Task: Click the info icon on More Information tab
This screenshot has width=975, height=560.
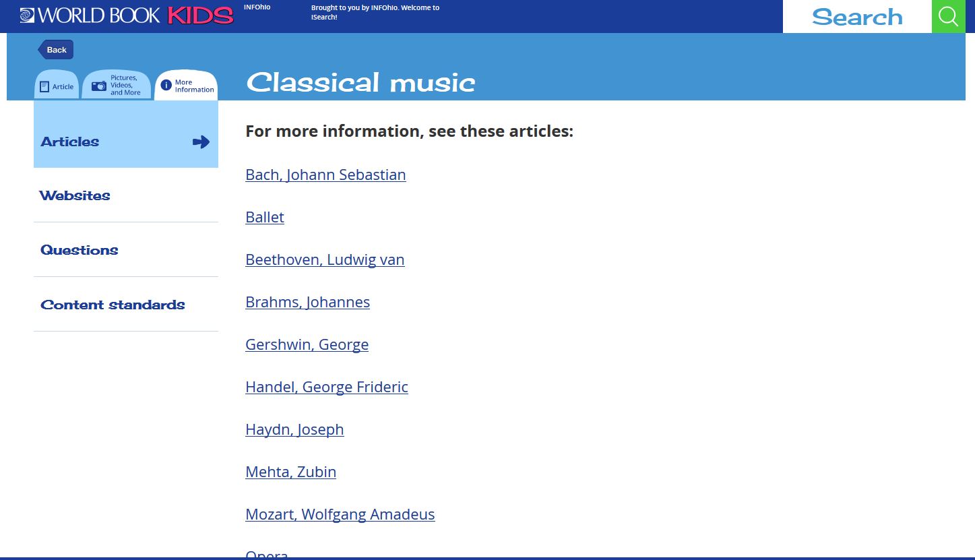Action: [166, 86]
